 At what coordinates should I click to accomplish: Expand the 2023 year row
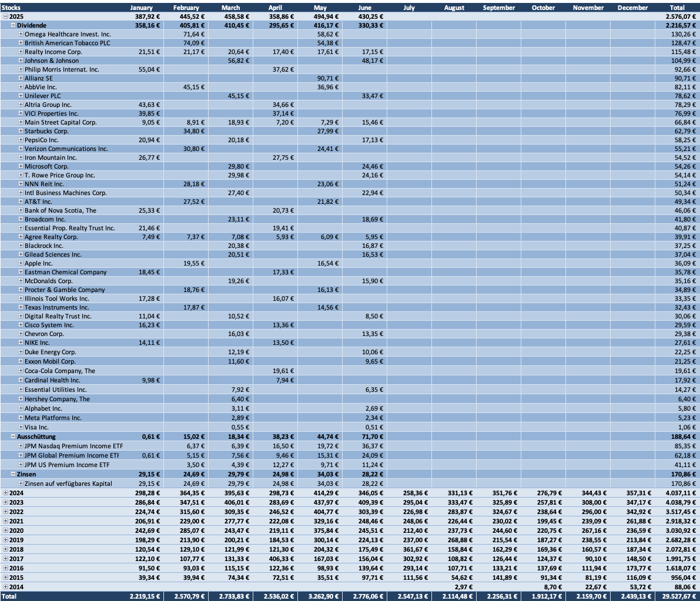pos(5,502)
